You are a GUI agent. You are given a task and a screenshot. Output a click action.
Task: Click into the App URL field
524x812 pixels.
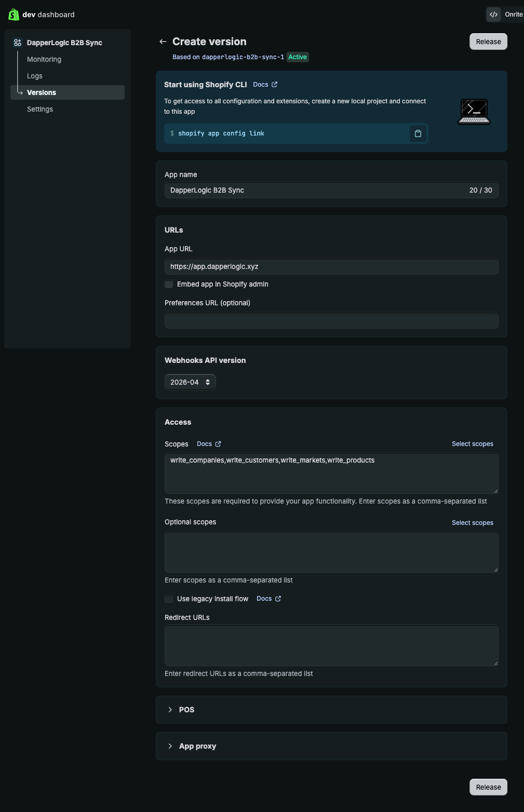click(x=331, y=266)
